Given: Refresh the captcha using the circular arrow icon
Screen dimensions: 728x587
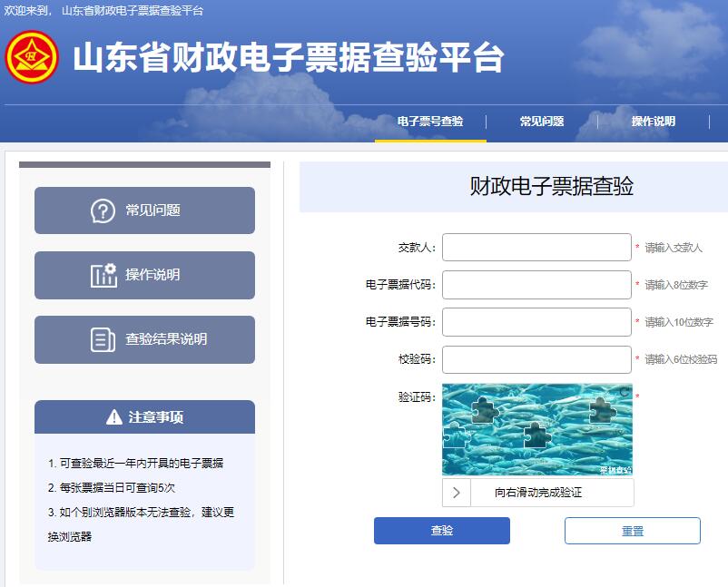Looking at the screenshot, I should coord(625,392).
